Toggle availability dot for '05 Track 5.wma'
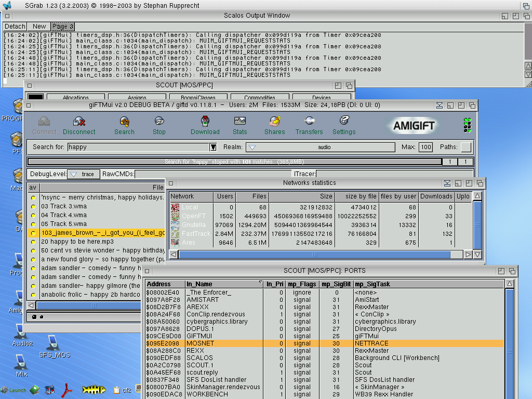532x399 pixels. (33, 224)
